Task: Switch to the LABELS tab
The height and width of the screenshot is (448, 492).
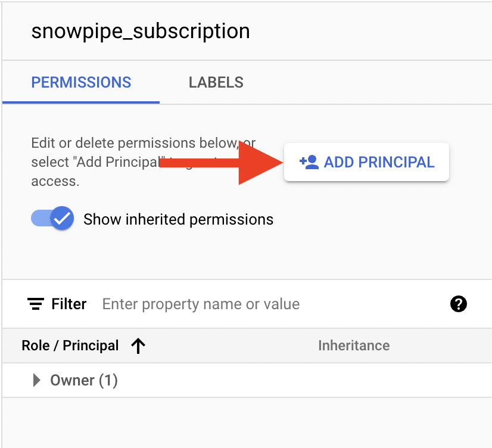Action: (x=216, y=82)
